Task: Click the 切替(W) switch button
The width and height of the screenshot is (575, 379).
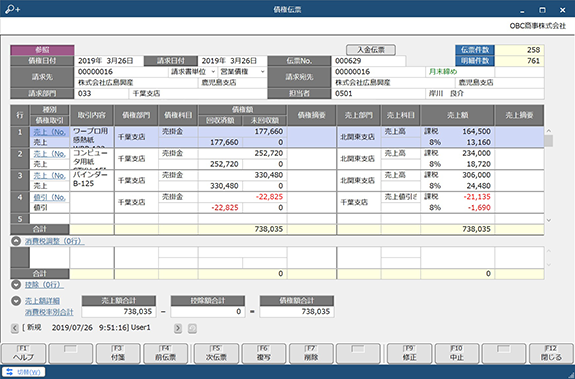Action: [24, 372]
